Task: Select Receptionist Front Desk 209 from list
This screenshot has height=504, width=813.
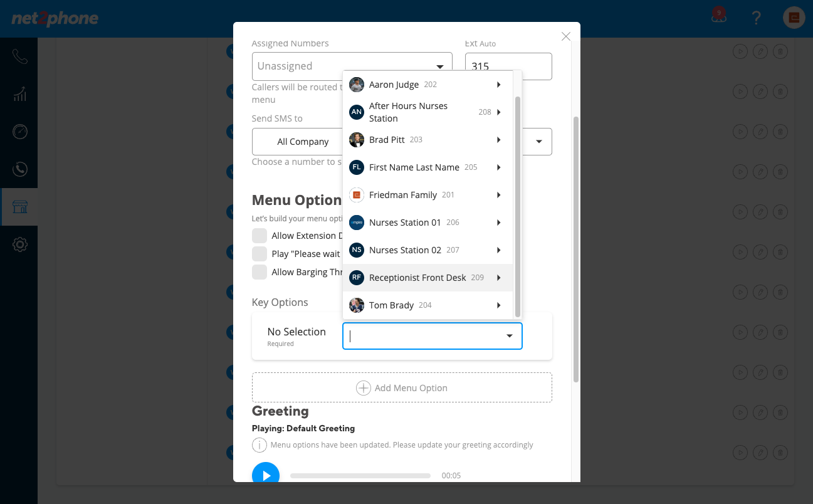Action: point(427,278)
